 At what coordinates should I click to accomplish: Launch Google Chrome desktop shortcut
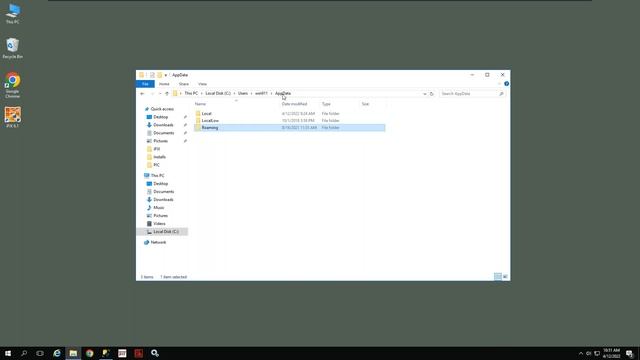(13, 85)
